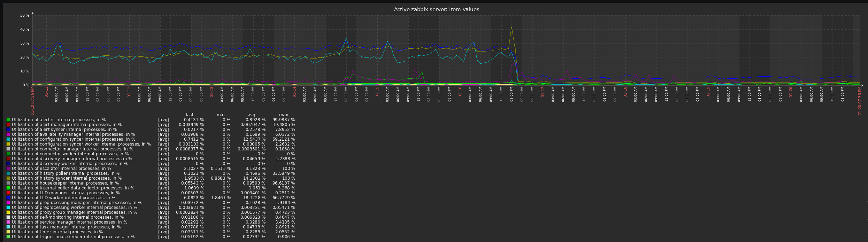Click the proxy group manager yellow swatch
The height and width of the screenshot is (242, 868).
pyautogui.click(x=8, y=212)
